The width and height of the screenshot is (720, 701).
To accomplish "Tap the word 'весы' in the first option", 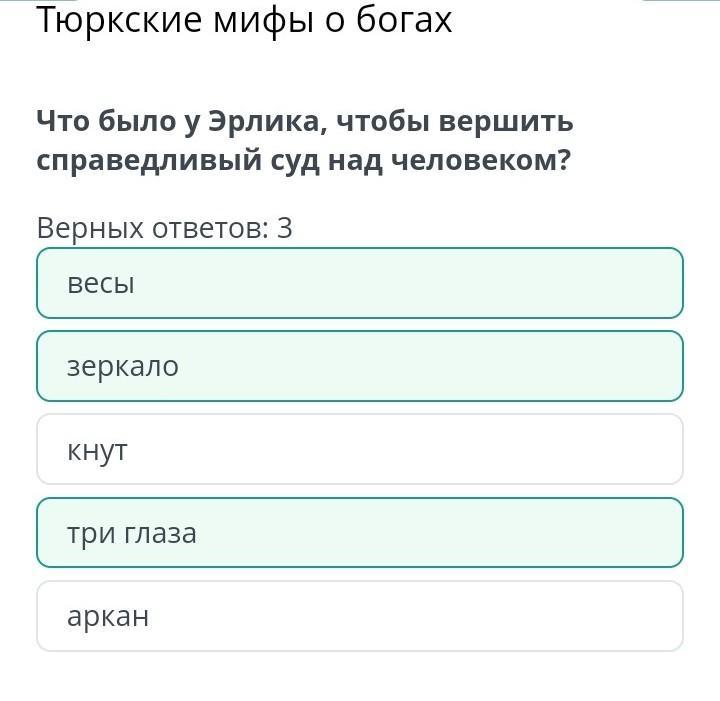I will pos(101,284).
